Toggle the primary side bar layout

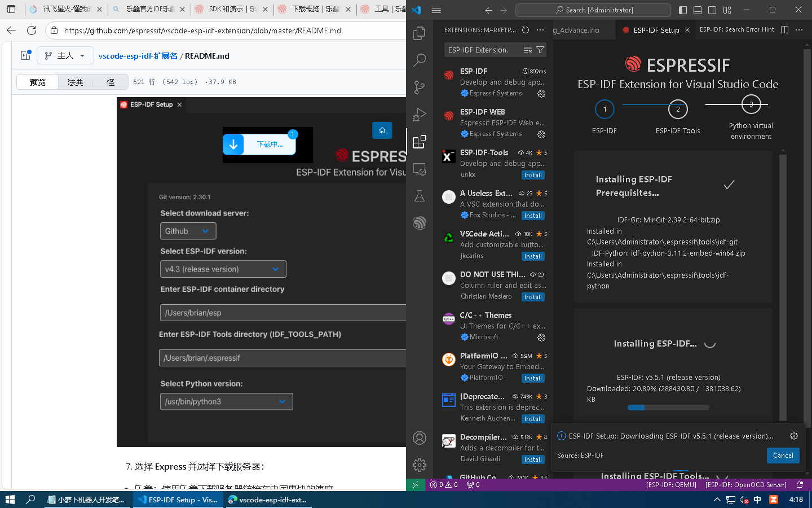[x=683, y=10]
